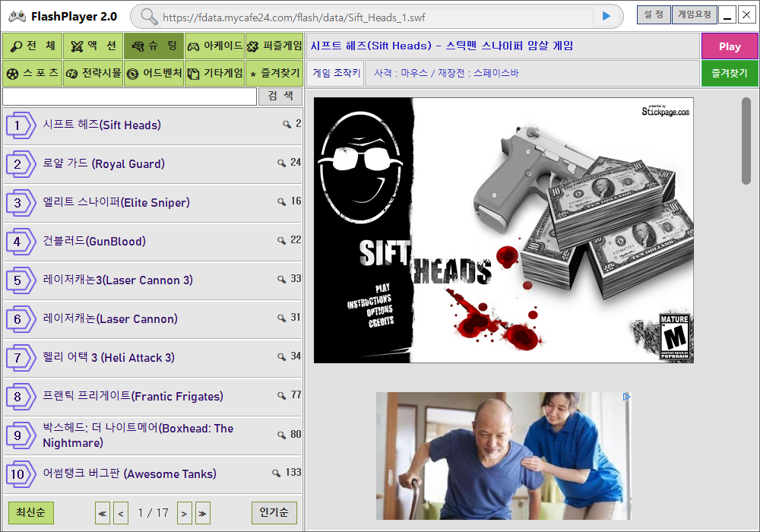Select the 전체 category tab
The height and width of the screenshot is (532, 760).
point(33,46)
